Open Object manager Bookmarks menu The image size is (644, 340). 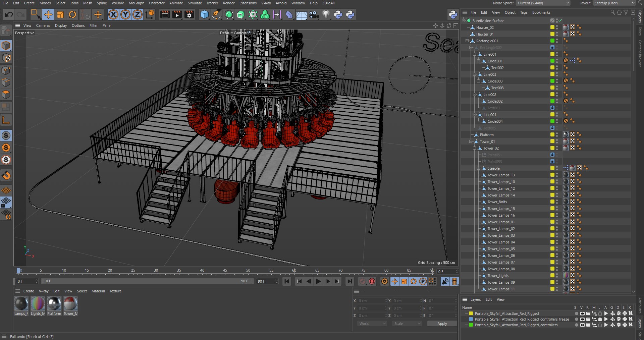click(x=541, y=12)
